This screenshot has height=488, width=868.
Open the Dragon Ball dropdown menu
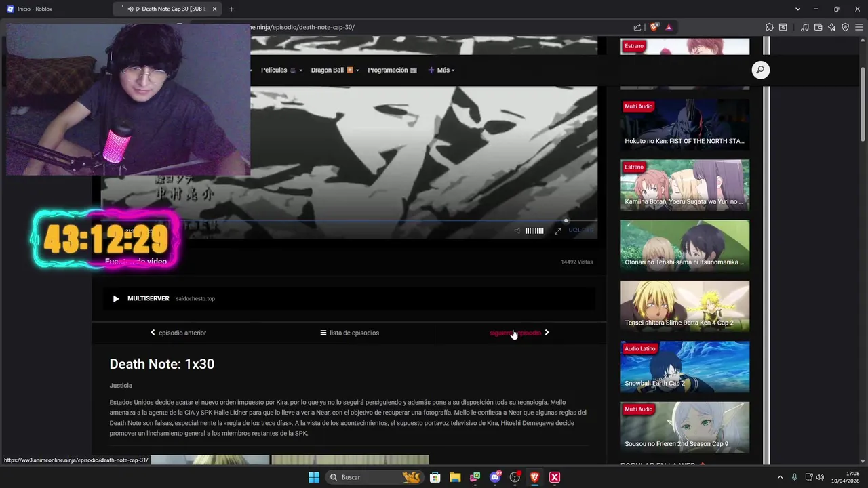(x=335, y=70)
